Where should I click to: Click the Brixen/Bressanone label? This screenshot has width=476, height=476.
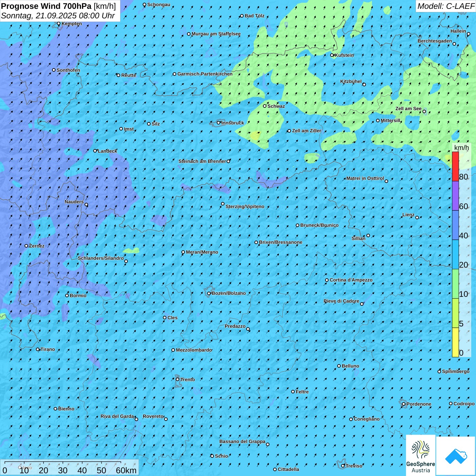pos(280,242)
